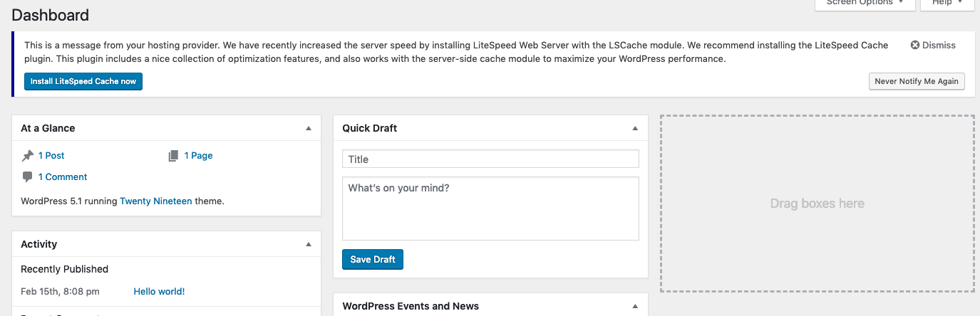980x316 pixels.
Task: Click the pages icon beside 1 Page
Action: coord(173,156)
